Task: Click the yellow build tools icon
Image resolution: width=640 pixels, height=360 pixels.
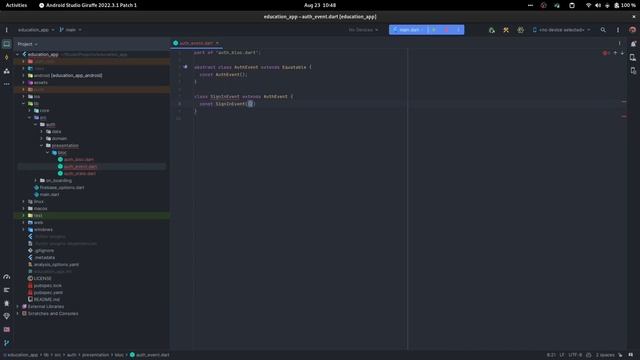Action: tap(506, 30)
